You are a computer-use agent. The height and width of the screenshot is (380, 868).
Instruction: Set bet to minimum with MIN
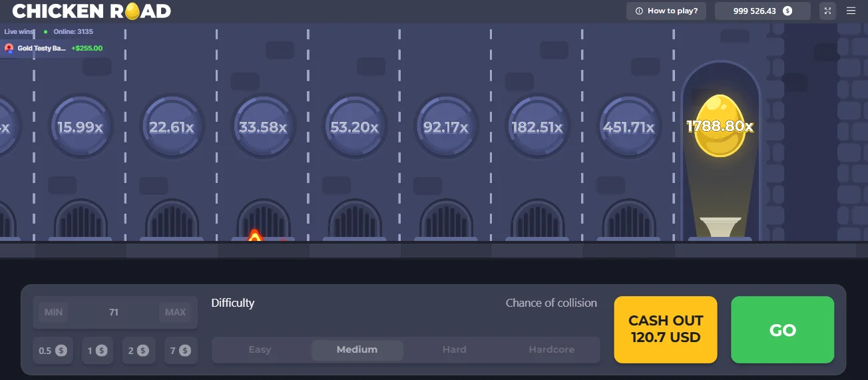click(54, 312)
